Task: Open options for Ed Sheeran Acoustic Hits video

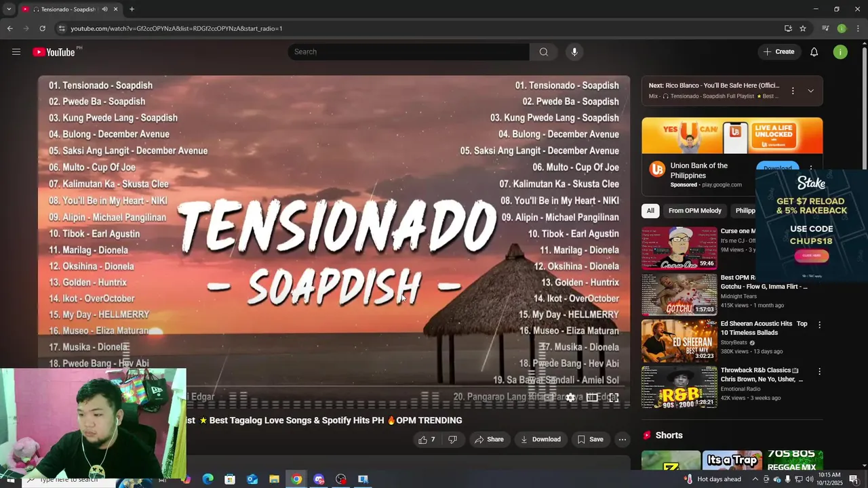Action: pos(819,325)
